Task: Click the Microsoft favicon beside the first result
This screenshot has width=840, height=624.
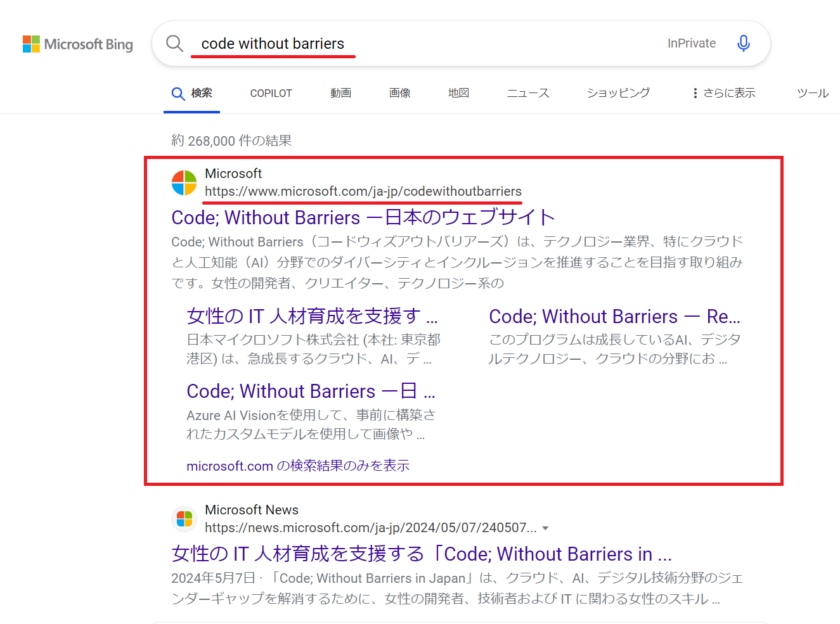Action: (x=184, y=182)
